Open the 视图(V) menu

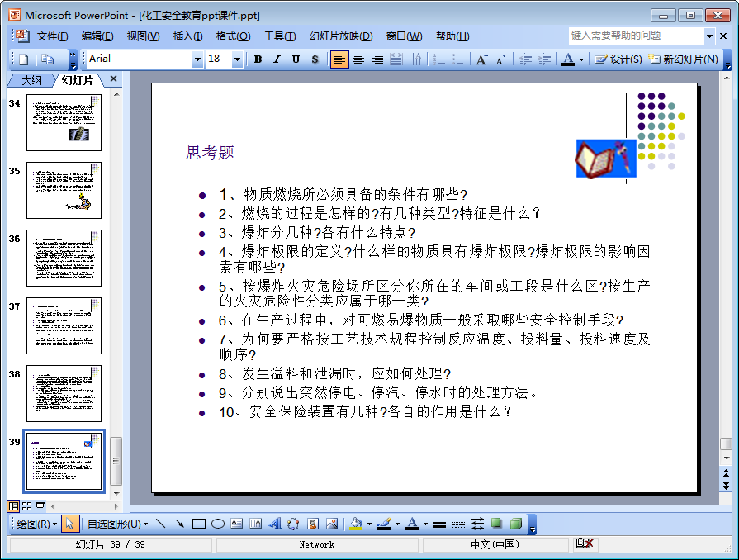coord(143,36)
